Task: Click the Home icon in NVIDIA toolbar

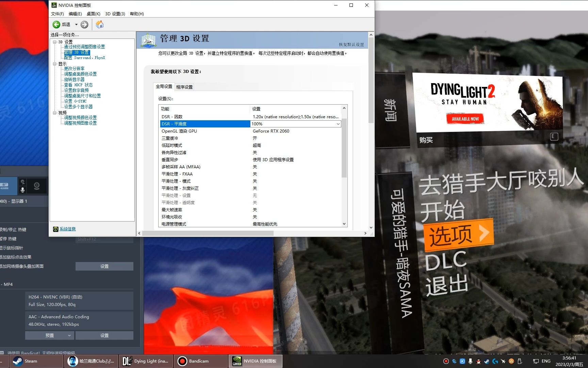Action: 100,25
